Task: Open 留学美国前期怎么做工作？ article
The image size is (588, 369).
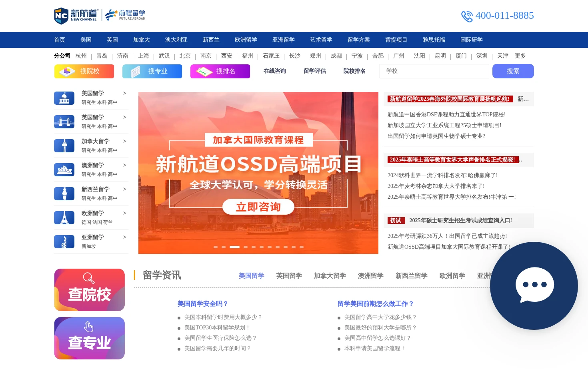Action: pos(376,304)
